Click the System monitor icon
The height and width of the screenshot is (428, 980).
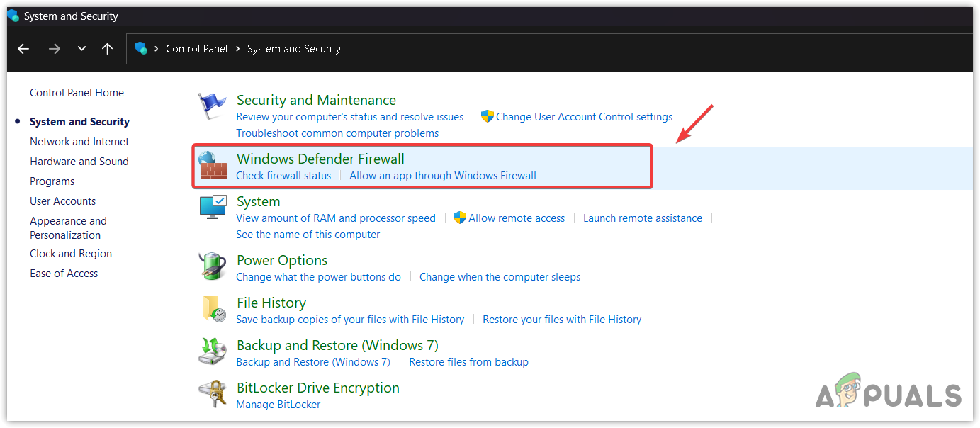point(212,208)
